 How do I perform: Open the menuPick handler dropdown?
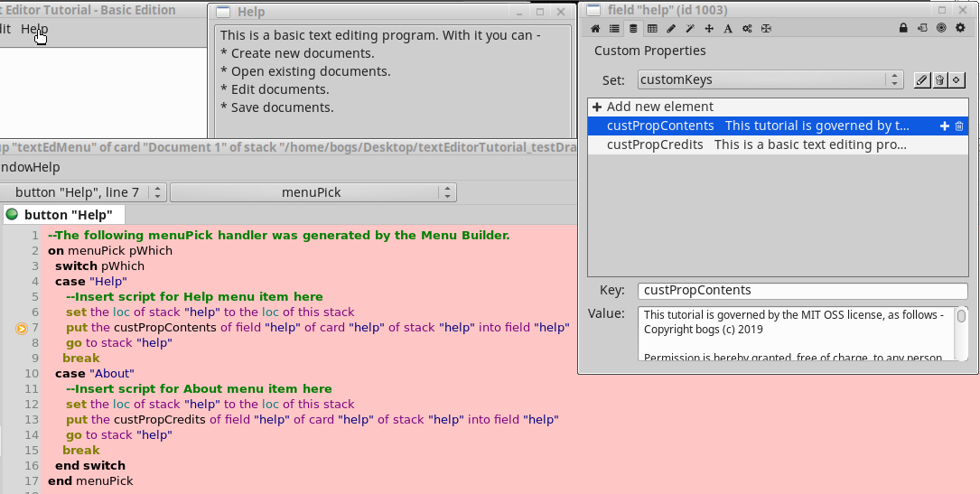point(313,192)
